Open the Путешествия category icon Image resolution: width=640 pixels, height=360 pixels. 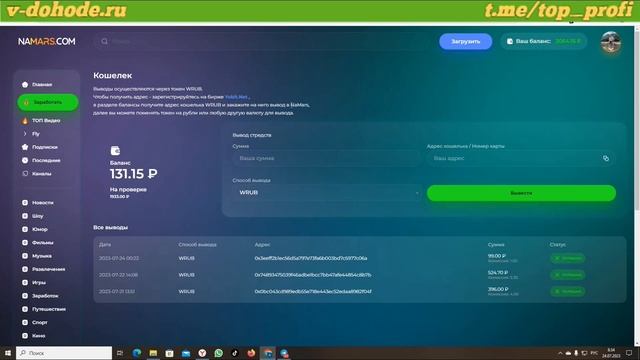[25, 309]
